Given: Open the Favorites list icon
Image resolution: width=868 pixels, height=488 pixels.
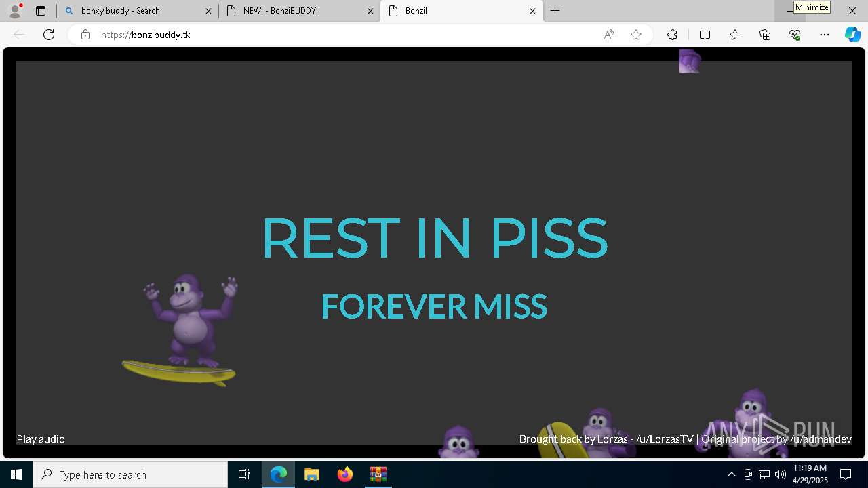Looking at the screenshot, I should click(735, 35).
